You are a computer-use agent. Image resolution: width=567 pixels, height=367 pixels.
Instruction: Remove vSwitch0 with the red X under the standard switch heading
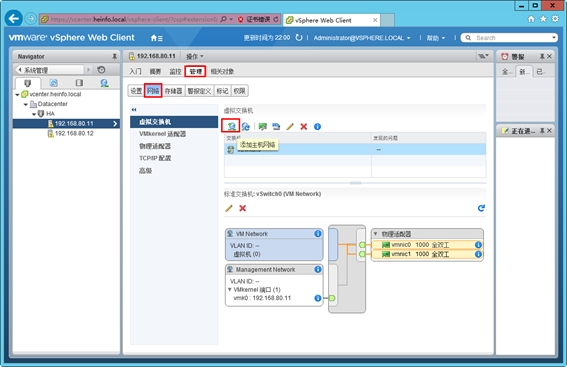(243, 208)
